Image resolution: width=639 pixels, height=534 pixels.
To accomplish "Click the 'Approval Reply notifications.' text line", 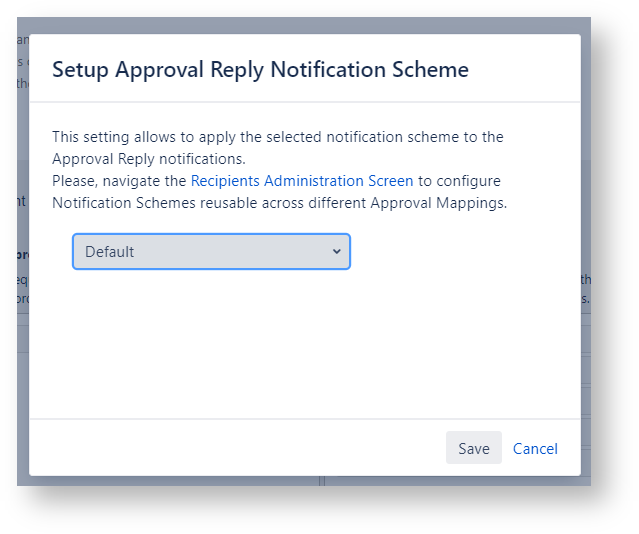I will point(148,159).
